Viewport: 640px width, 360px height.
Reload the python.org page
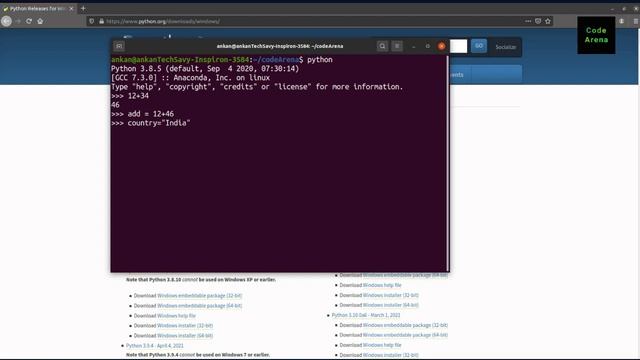(x=29, y=21)
